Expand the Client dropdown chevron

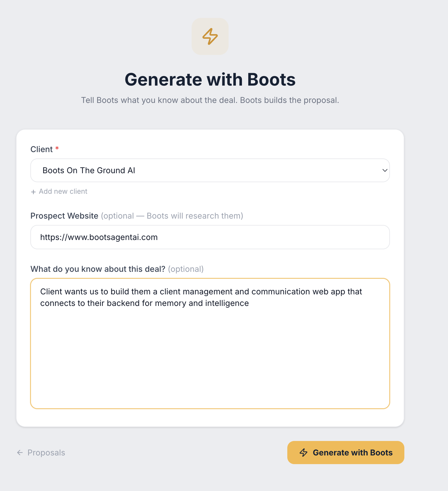[x=385, y=170]
